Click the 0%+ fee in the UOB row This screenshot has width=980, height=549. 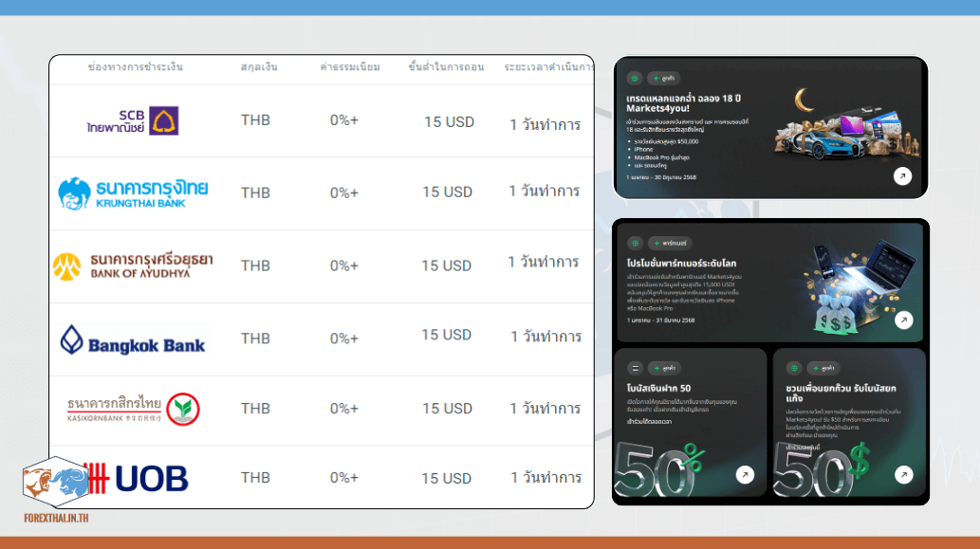[344, 478]
